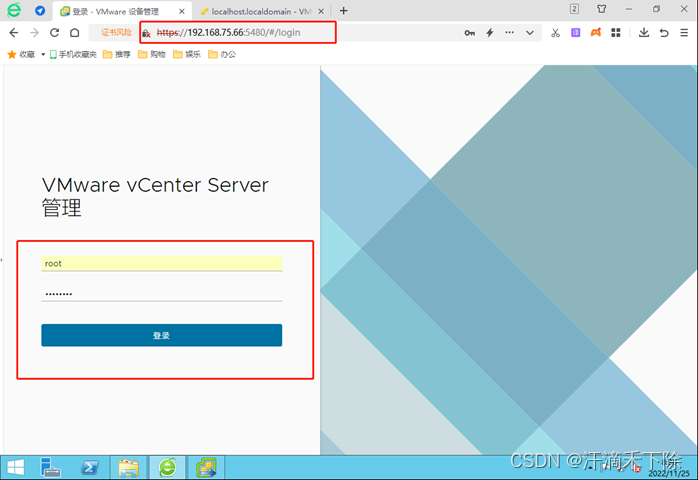
Task: Click the 证书风险 certificate warning label
Action: (116, 33)
